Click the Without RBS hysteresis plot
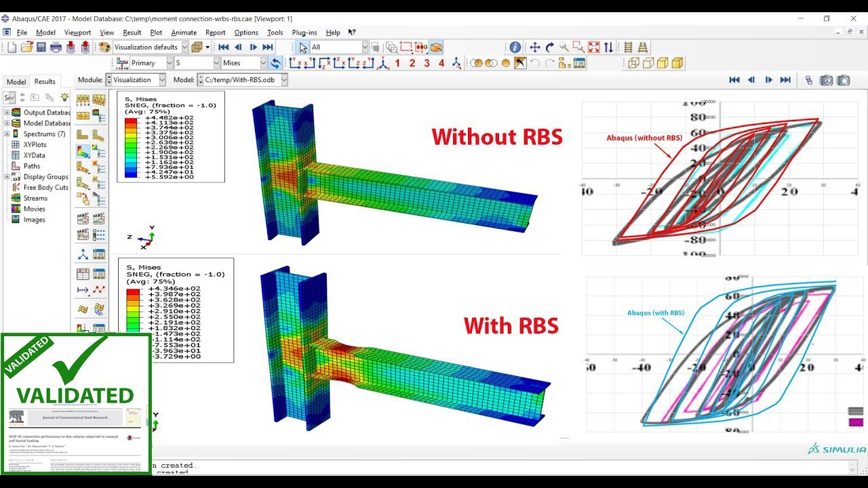The height and width of the screenshot is (488, 868). (719, 179)
